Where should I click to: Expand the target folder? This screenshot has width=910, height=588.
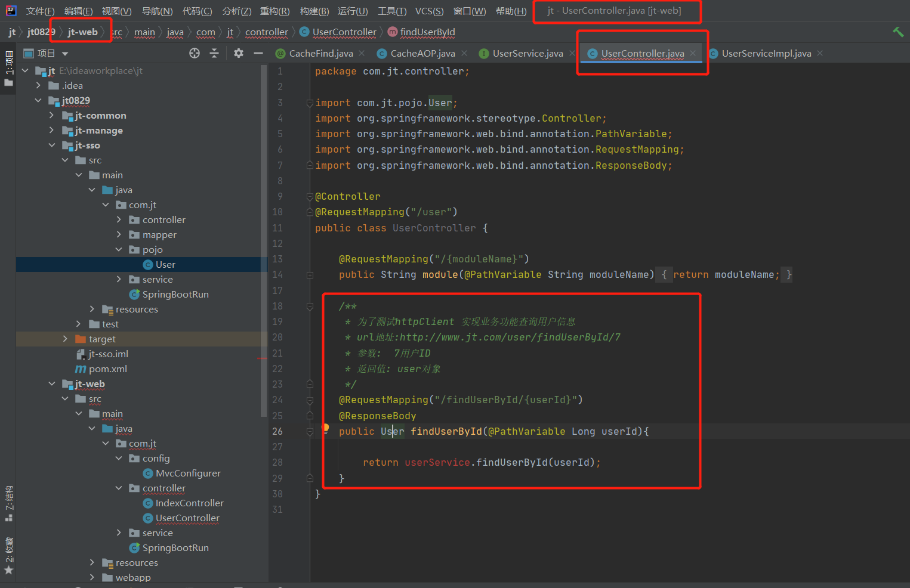point(65,339)
